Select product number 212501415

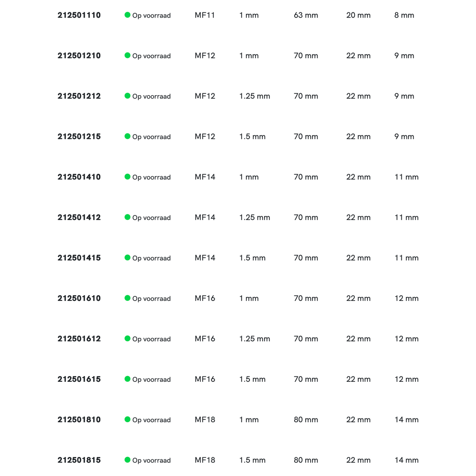79,258
